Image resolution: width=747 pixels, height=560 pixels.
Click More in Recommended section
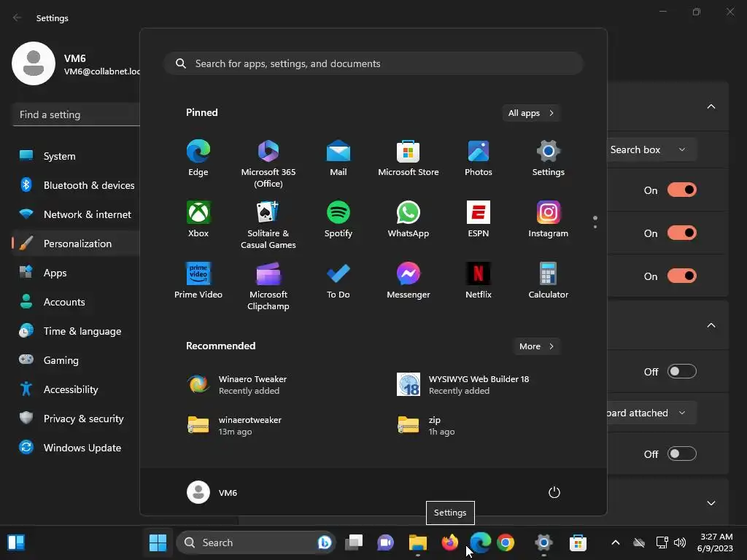click(x=536, y=346)
